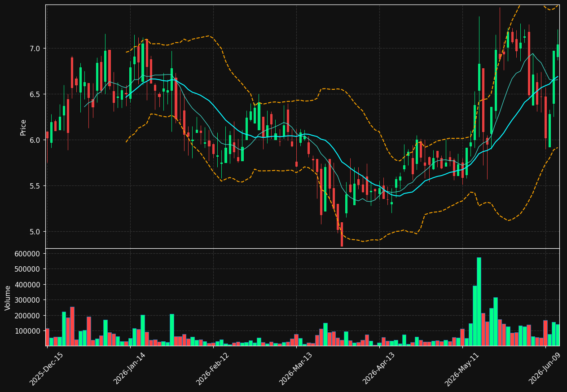Click the 5.5 price axis label

point(35,186)
